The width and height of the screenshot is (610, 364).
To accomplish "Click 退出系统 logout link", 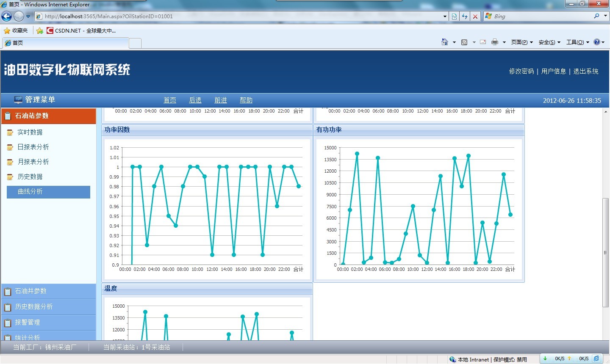I will (586, 71).
